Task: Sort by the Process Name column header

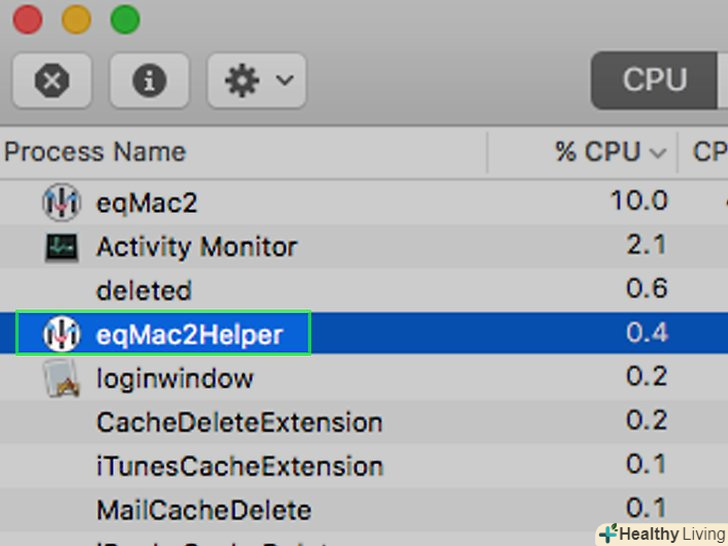Action: click(x=95, y=152)
